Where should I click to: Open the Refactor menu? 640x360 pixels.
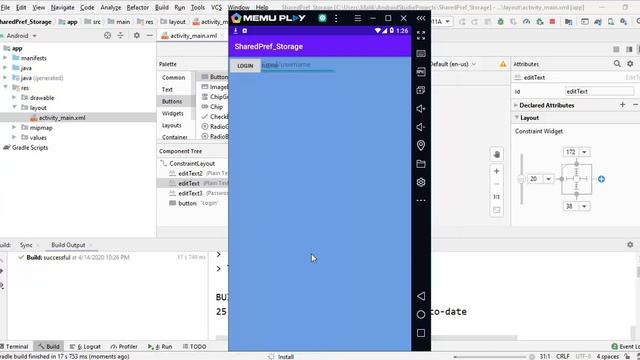138,7
